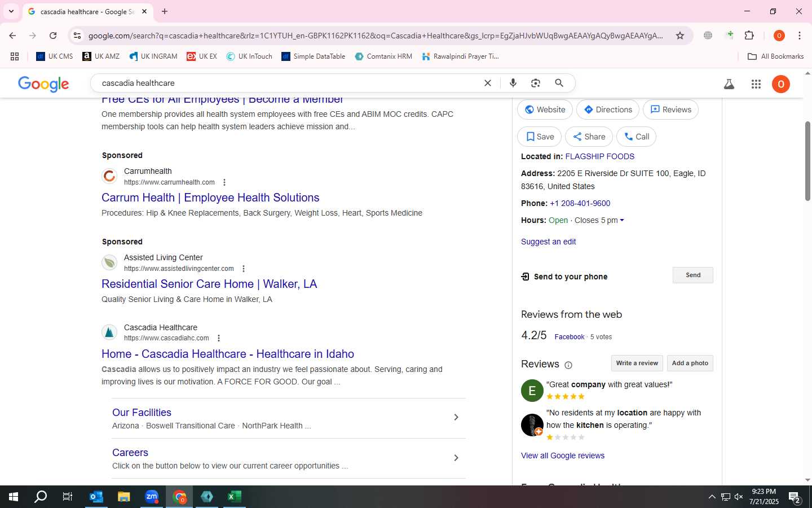Open Windows Start menu
The width and height of the screenshot is (812, 508).
coord(14,497)
